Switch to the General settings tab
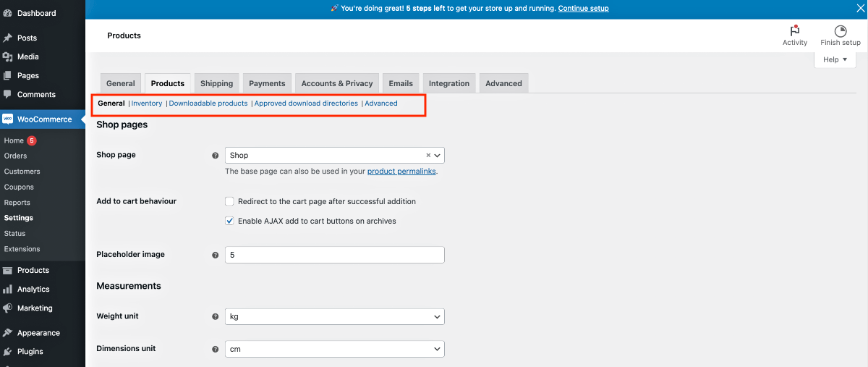The width and height of the screenshot is (868, 367). (121, 83)
